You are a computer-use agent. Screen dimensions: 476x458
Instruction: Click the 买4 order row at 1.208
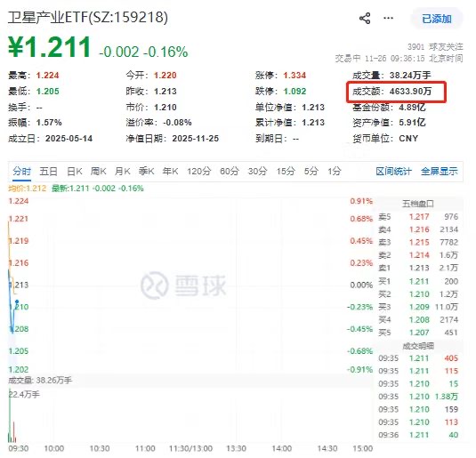coord(418,320)
